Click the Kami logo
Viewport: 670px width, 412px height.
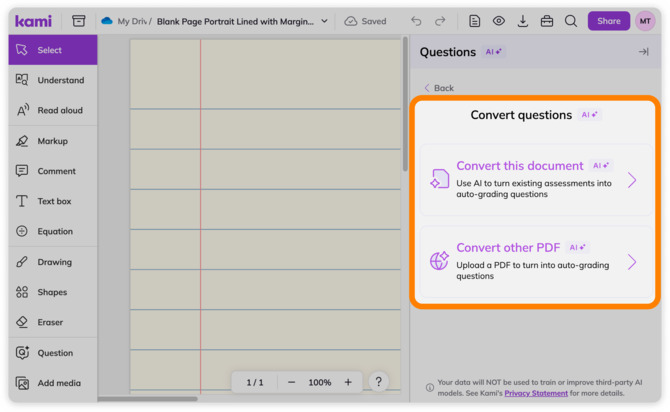pos(33,21)
